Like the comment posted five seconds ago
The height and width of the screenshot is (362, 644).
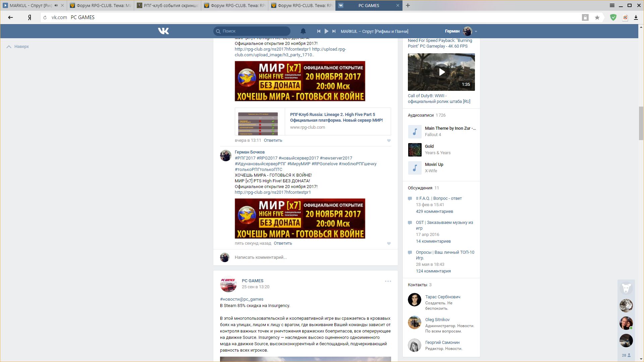tap(389, 244)
